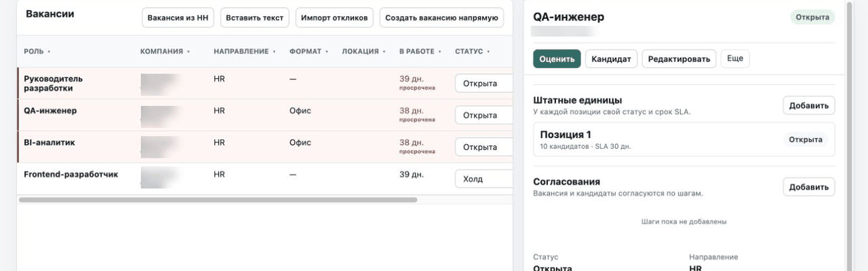Click the Кандидат button

pyautogui.click(x=611, y=59)
